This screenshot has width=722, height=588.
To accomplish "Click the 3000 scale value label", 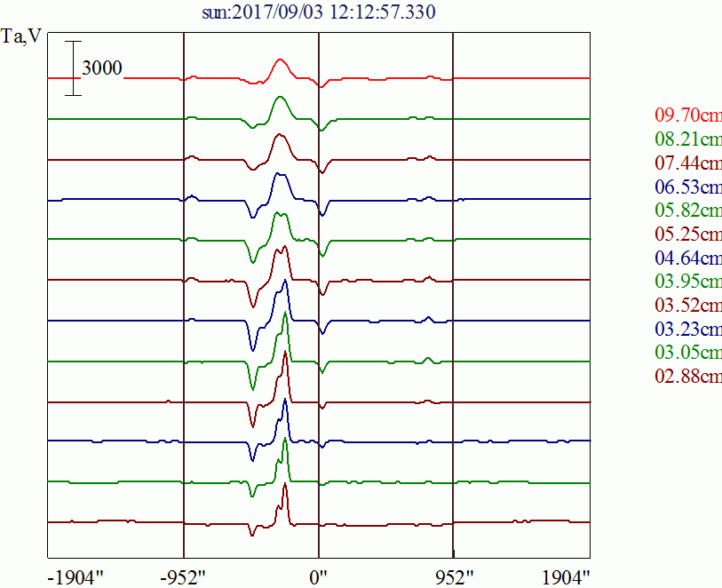I will tap(102, 68).
